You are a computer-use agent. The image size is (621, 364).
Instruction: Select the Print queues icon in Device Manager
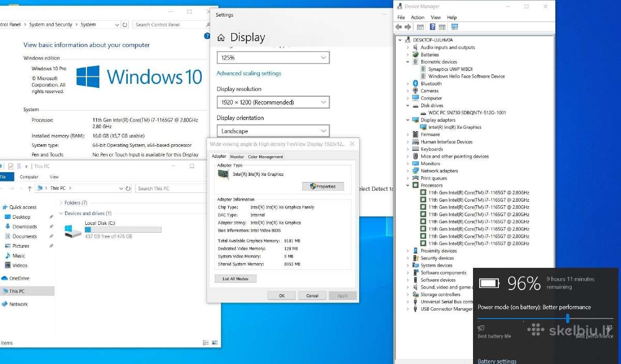416,178
